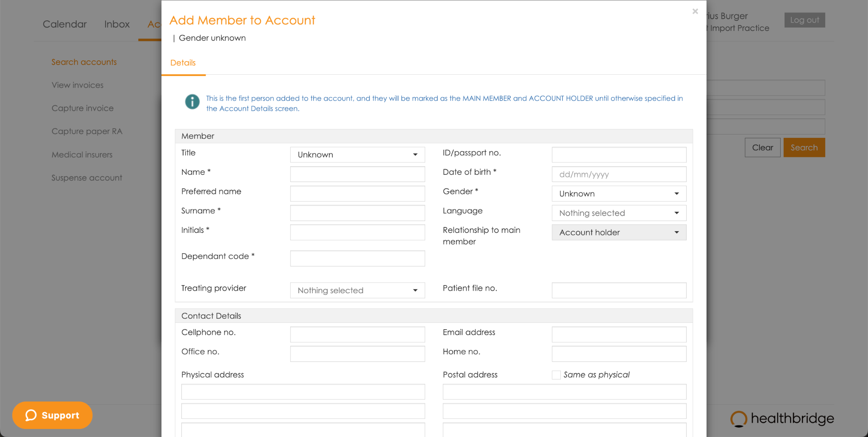This screenshot has height=437, width=868.
Task: Expand Relationship to main member dropdown
Action: pyautogui.click(x=619, y=233)
